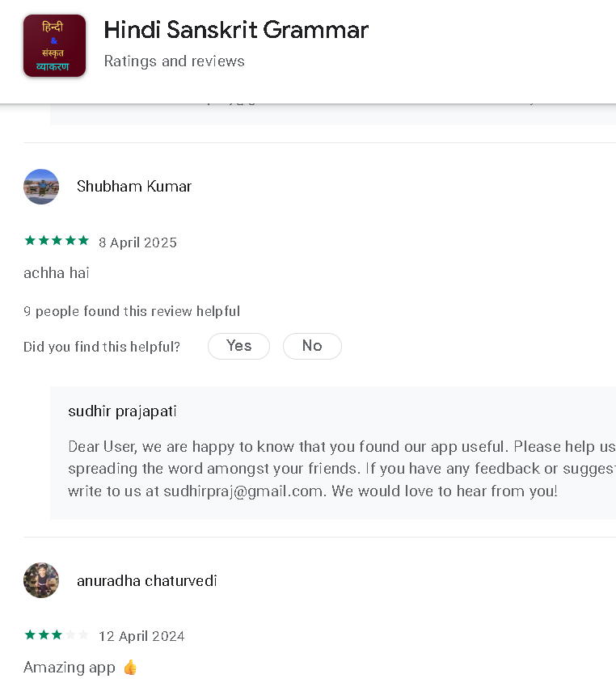The image size is (616, 687).
Task: Mark Shubham Kumar's review helpful with Yes
Action: tap(238, 346)
